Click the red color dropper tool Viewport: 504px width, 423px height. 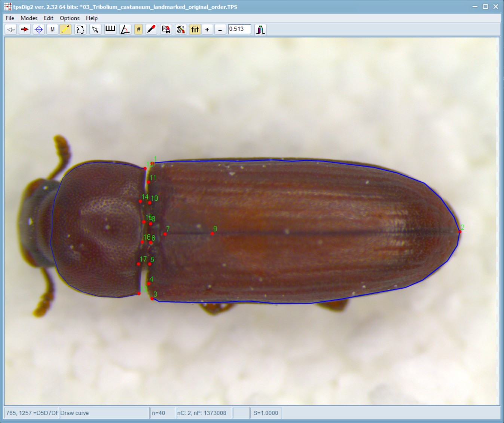point(151,29)
